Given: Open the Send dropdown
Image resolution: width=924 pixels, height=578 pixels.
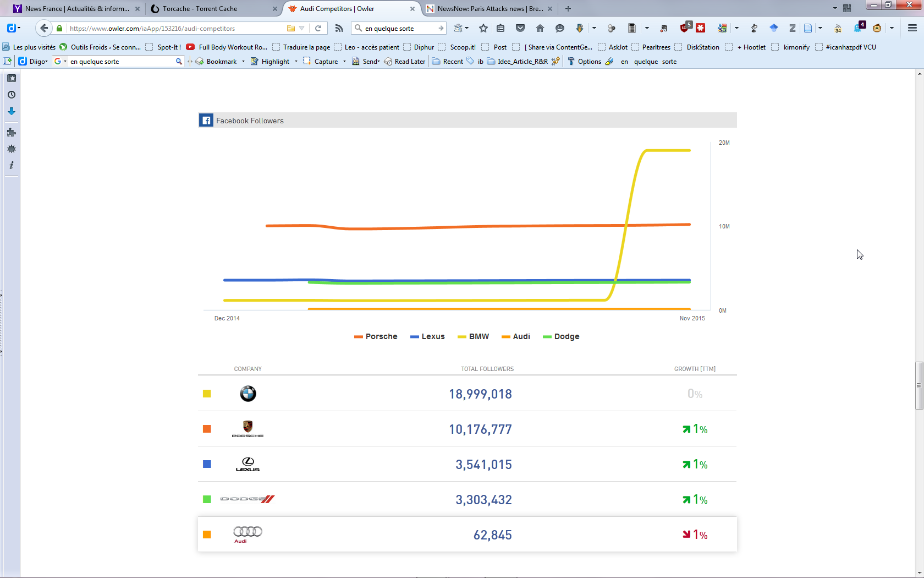Looking at the screenshot, I should [366, 62].
